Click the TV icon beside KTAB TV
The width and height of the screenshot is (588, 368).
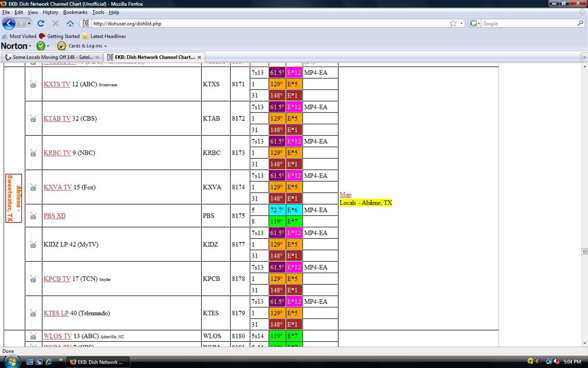click(33, 119)
